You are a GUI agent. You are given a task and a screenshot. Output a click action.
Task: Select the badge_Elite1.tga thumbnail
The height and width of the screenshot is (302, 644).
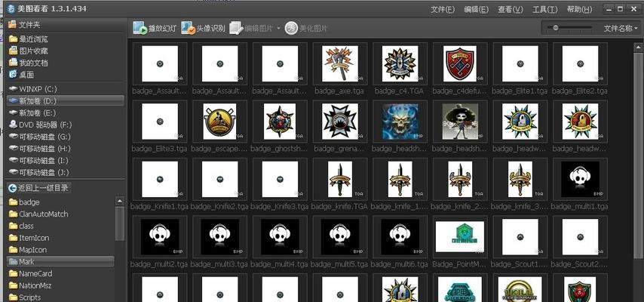point(520,63)
